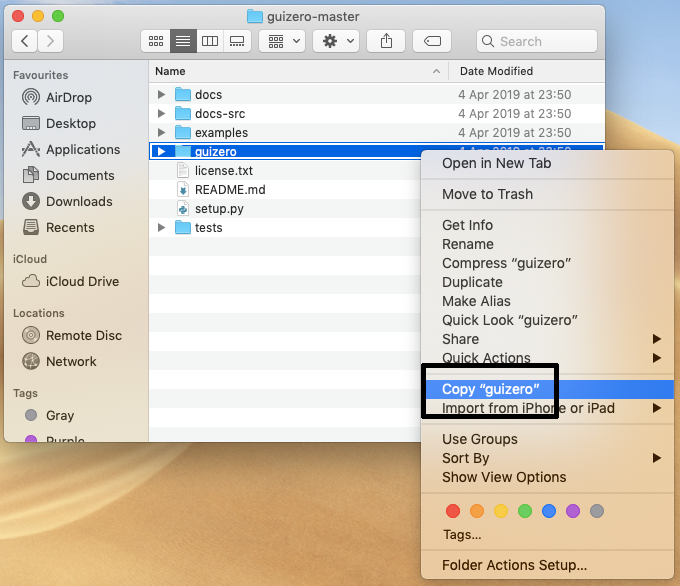Image resolution: width=680 pixels, height=586 pixels.
Task: Expand the docs folder disclosure triangle
Action: 161,94
